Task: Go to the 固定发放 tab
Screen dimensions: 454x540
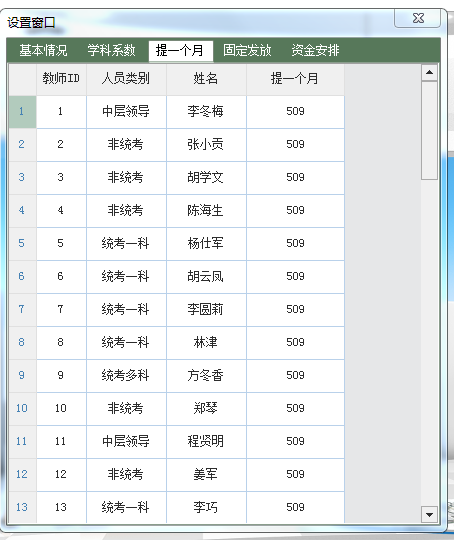Action: click(x=247, y=51)
